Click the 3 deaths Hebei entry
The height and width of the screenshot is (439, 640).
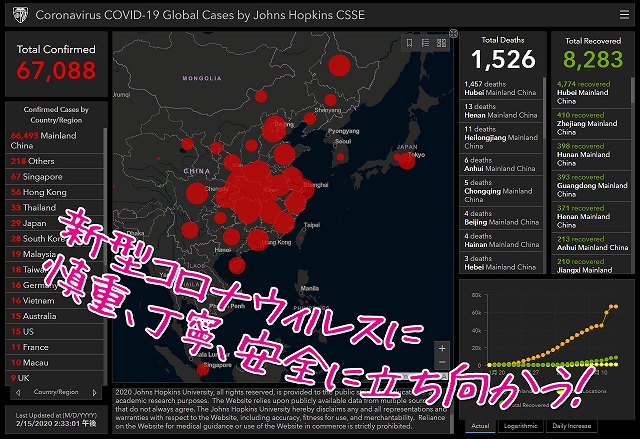click(x=501, y=263)
